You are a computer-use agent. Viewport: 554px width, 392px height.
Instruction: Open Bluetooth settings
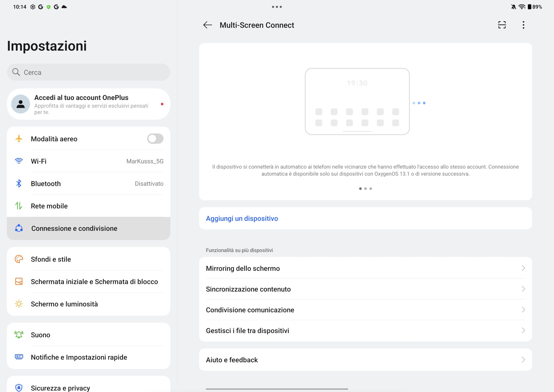89,184
